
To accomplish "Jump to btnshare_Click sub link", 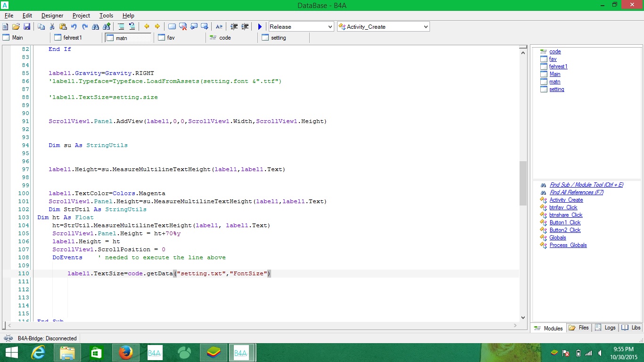I will tap(566, 215).
